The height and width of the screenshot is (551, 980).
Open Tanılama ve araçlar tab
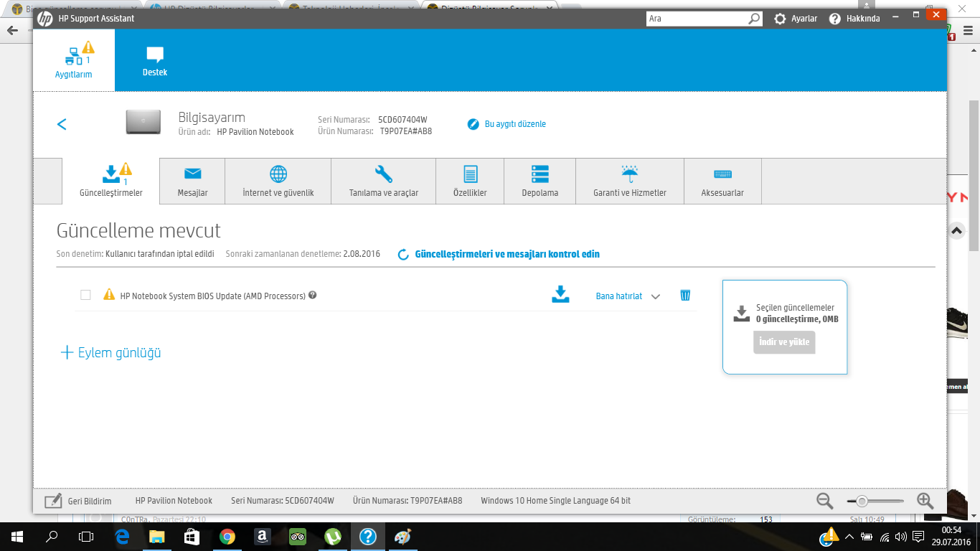tap(384, 181)
